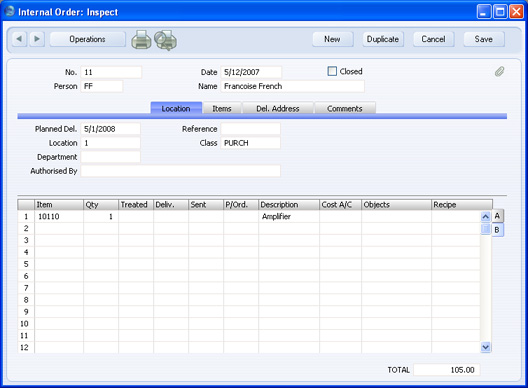Click scroll up arrow in item grid
The image size is (528, 388).
tap(485, 217)
